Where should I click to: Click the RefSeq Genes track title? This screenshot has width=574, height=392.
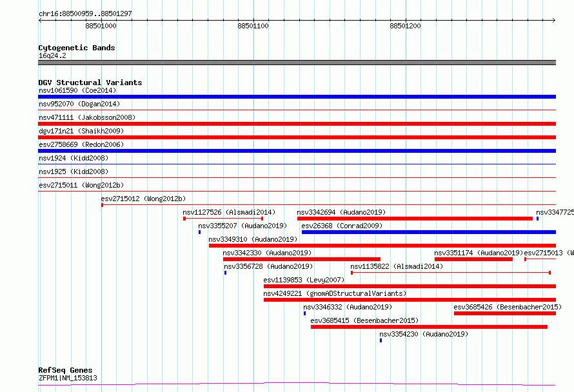65,370
